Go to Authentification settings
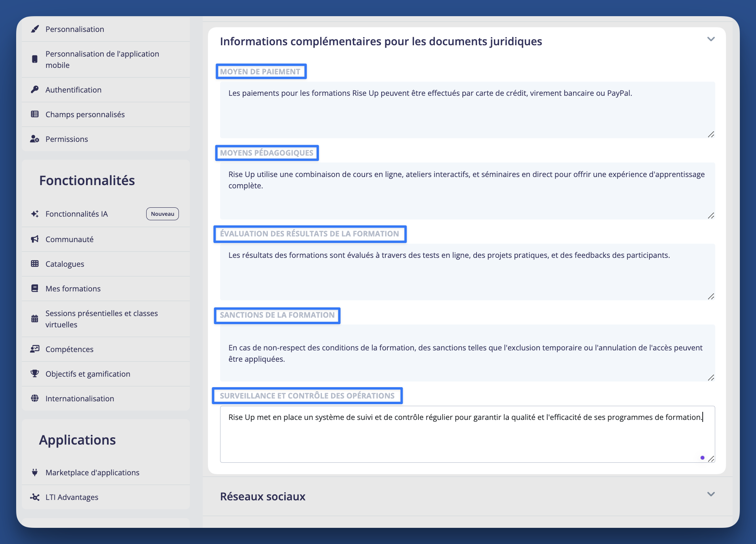 click(x=106, y=90)
